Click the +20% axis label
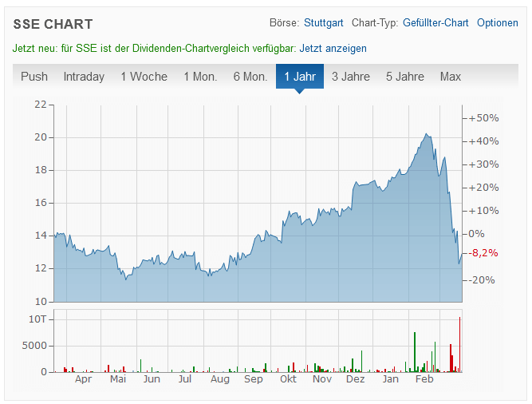Screen dimensions: 532x404 (484, 188)
